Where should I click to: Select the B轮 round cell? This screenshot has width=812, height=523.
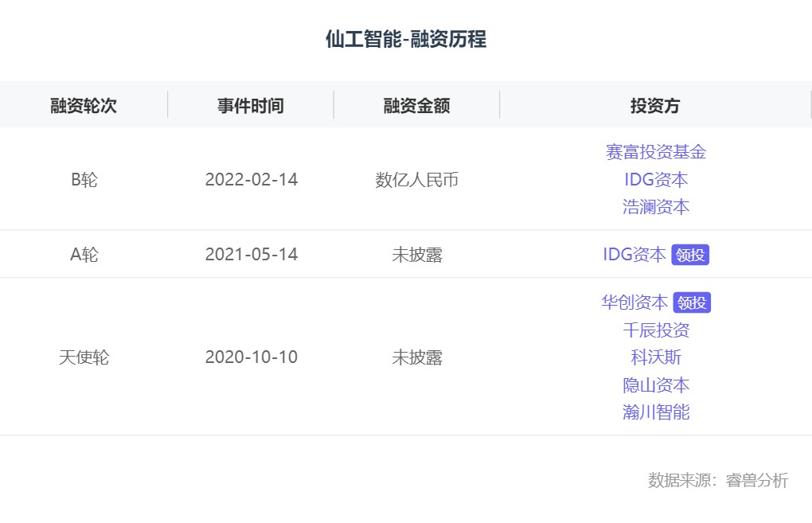click(x=84, y=180)
